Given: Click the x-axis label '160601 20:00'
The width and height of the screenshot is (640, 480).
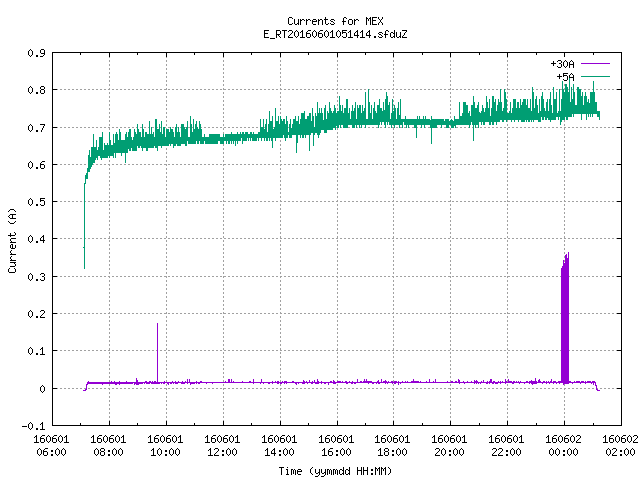Looking at the screenshot, I should coord(449,446).
